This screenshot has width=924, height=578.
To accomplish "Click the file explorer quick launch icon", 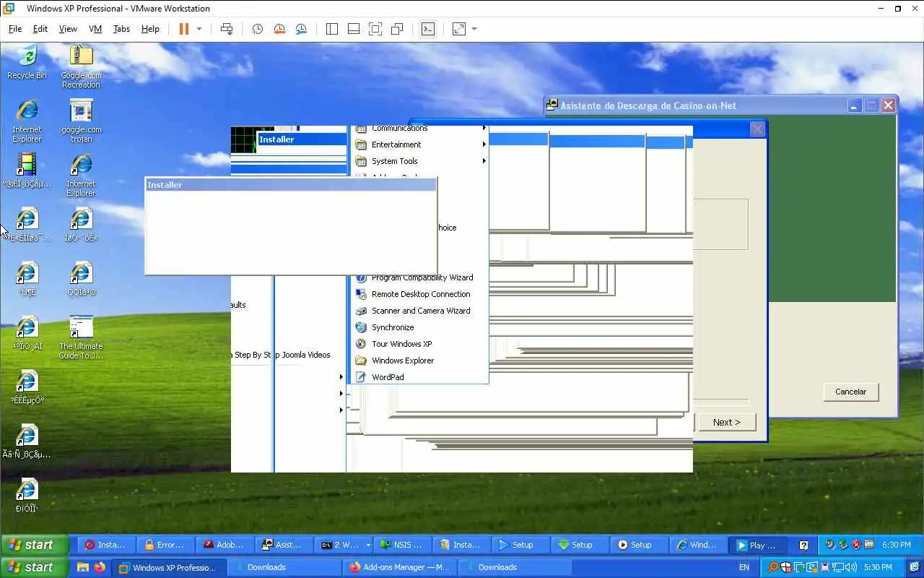I will (82, 567).
